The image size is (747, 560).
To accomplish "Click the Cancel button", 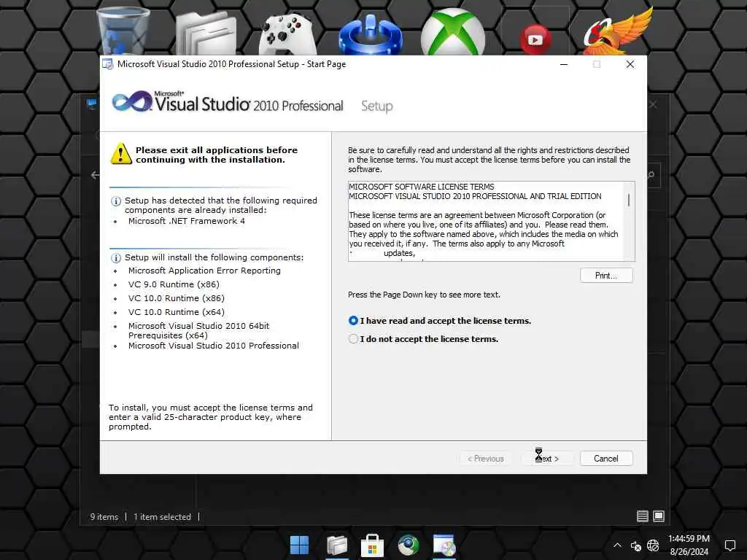I will tap(606, 459).
